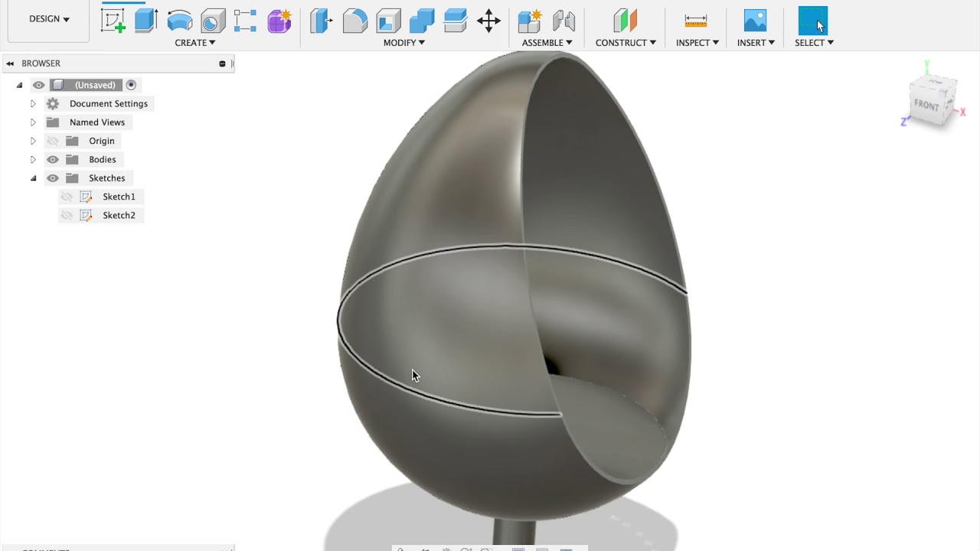The height and width of the screenshot is (551, 980).
Task: Collapse Browser panel with double arrows
Action: click(10, 64)
